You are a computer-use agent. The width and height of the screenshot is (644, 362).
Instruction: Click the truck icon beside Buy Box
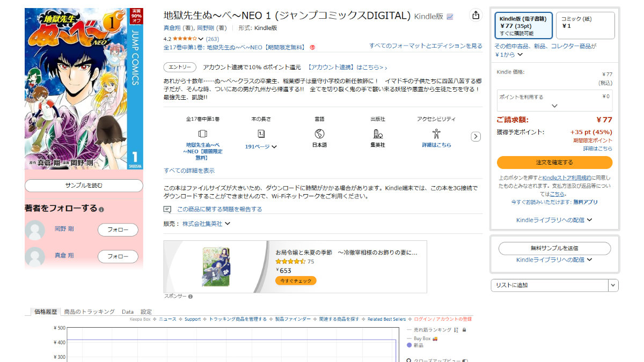(435, 338)
